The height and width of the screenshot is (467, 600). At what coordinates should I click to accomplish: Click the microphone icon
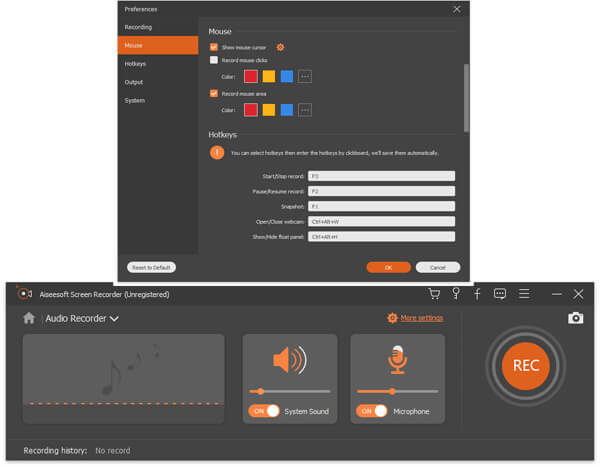tap(397, 359)
